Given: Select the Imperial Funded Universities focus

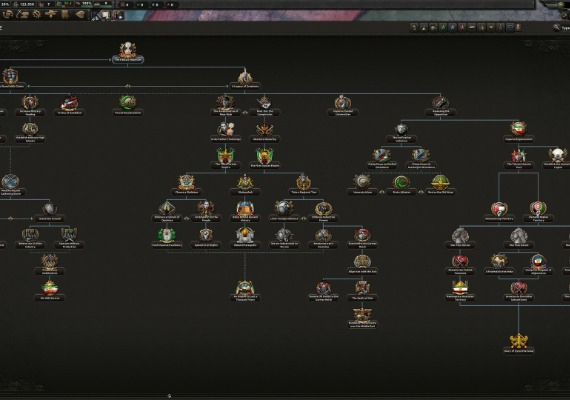Looking at the screenshot, I should [342, 105].
